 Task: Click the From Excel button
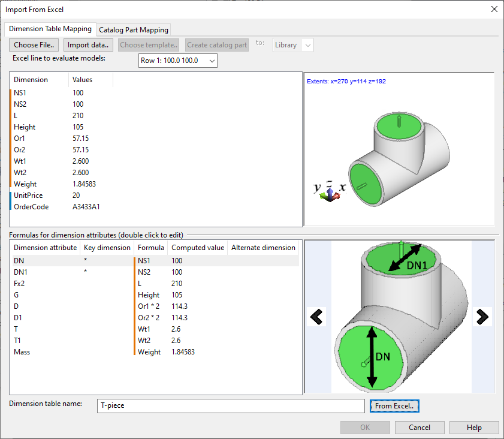(394, 406)
